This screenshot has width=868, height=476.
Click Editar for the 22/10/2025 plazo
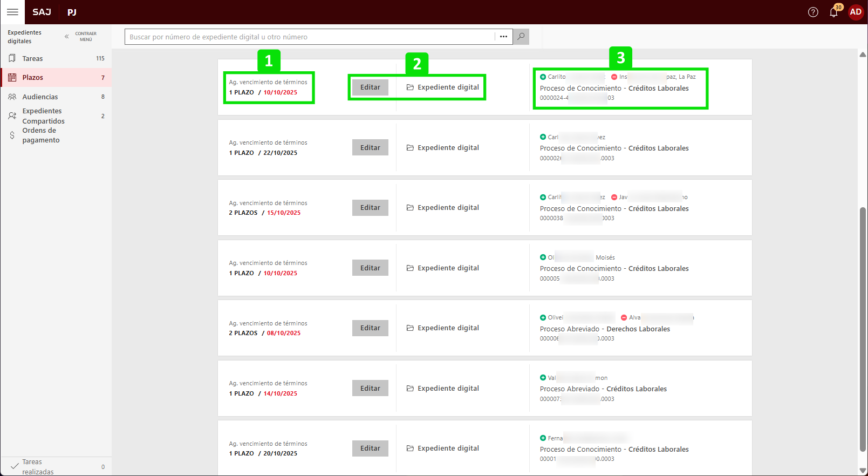click(x=370, y=147)
